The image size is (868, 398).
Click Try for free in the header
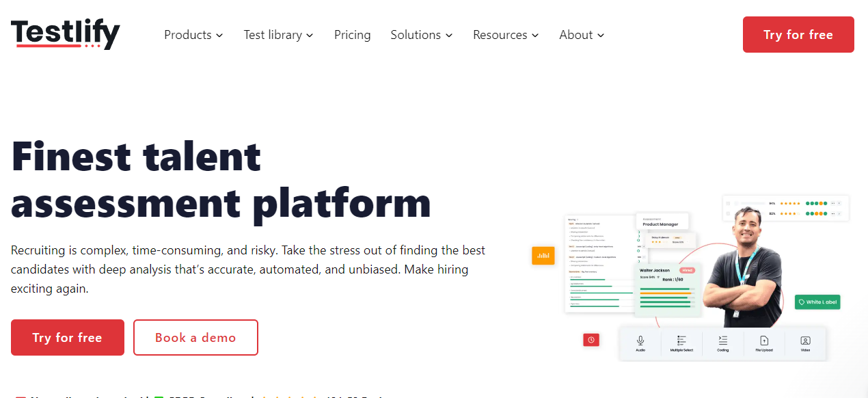pyautogui.click(x=798, y=35)
